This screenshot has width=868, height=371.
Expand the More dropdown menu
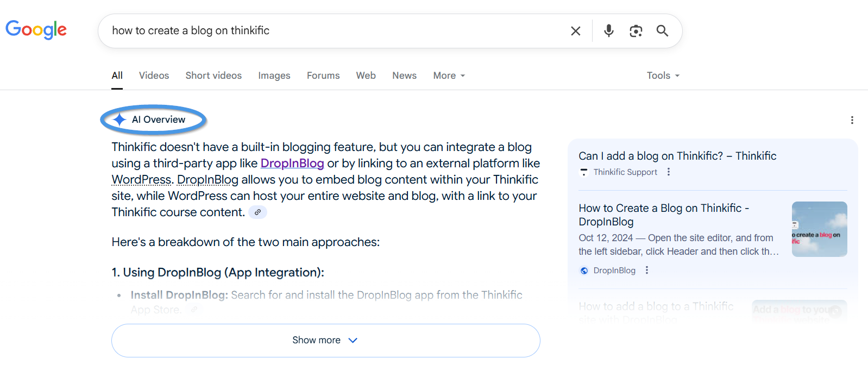(449, 76)
